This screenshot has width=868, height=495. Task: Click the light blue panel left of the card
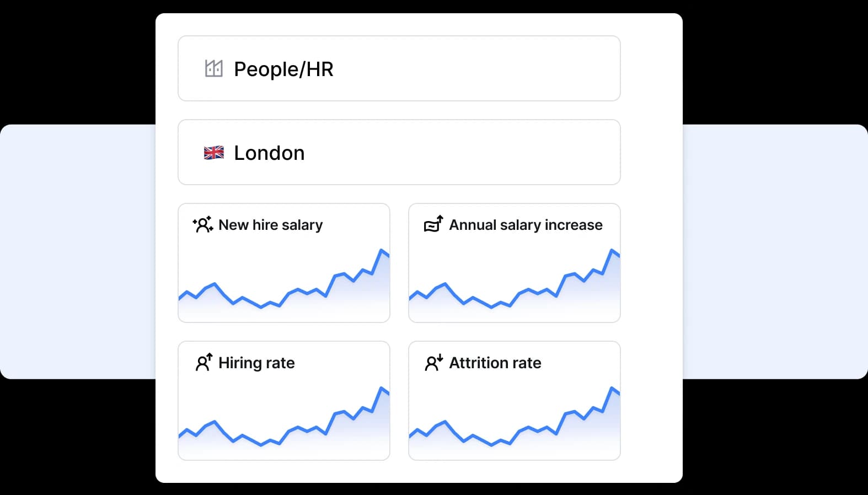click(x=77, y=251)
